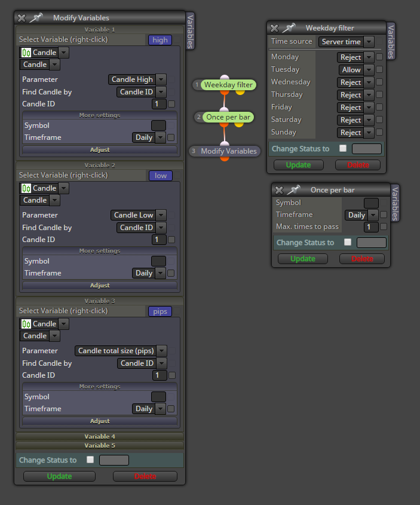Collapse the Variable 2 section header
The width and height of the screenshot is (420, 505).
(x=100, y=165)
